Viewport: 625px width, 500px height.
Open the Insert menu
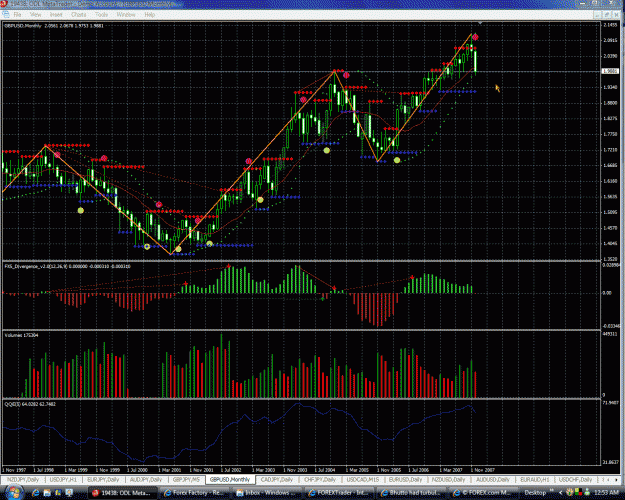pyautogui.click(x=56, y=14)
